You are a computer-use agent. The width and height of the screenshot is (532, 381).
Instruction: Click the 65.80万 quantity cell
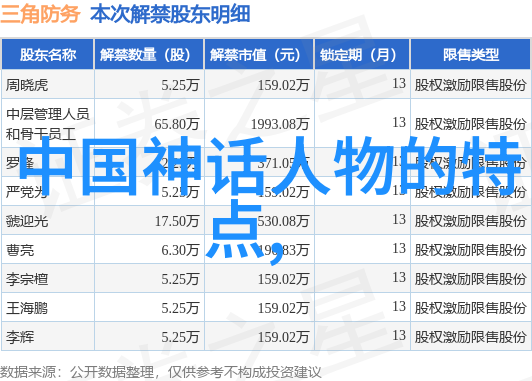(x=176, y=124)
